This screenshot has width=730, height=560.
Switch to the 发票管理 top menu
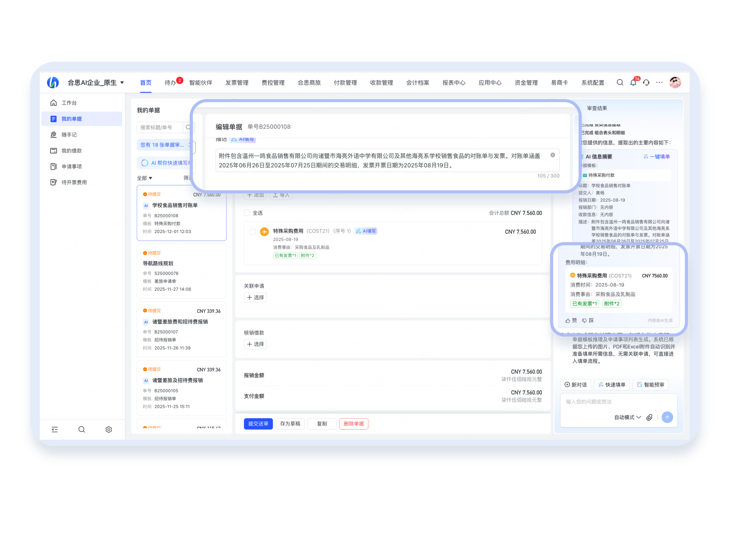[237, 83]
